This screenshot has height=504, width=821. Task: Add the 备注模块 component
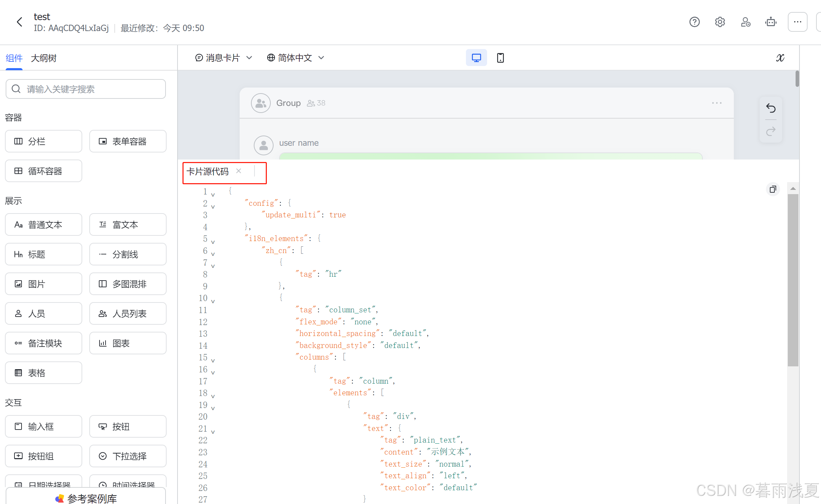[x=43, y=343]
